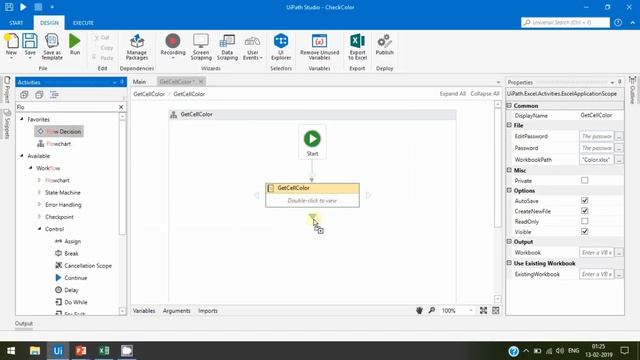Toggle the CreateNewFile checkbox

click(584, 211)
